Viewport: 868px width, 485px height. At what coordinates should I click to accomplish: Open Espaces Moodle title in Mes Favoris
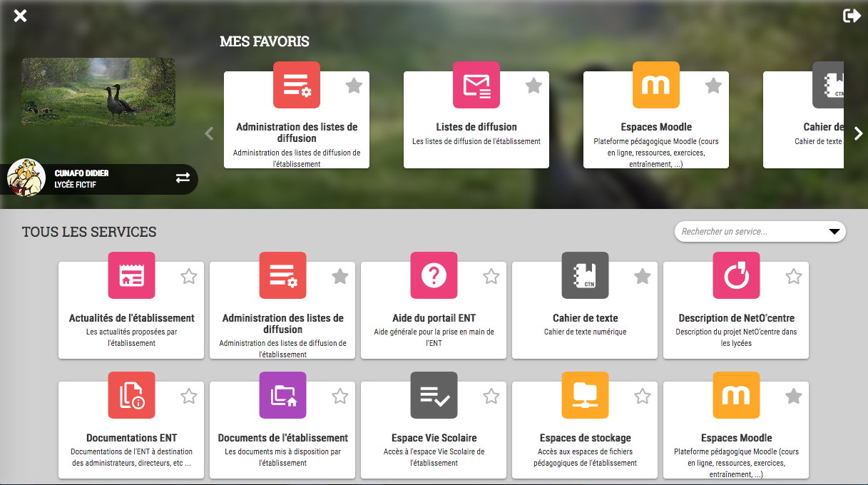pyautogui.click(x=656, y=127)
